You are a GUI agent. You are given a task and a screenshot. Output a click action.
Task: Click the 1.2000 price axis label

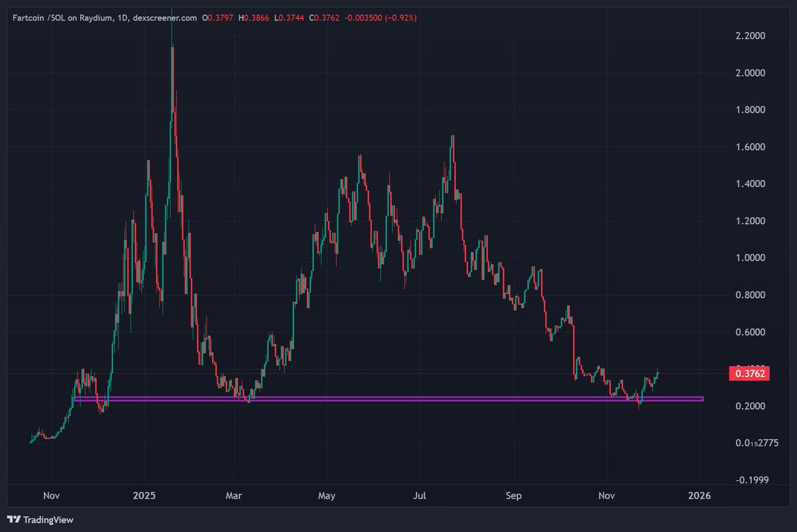(751, 221)
